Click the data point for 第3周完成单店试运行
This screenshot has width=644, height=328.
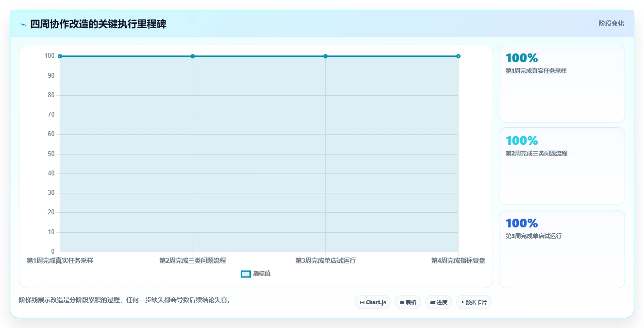[325, 56]
